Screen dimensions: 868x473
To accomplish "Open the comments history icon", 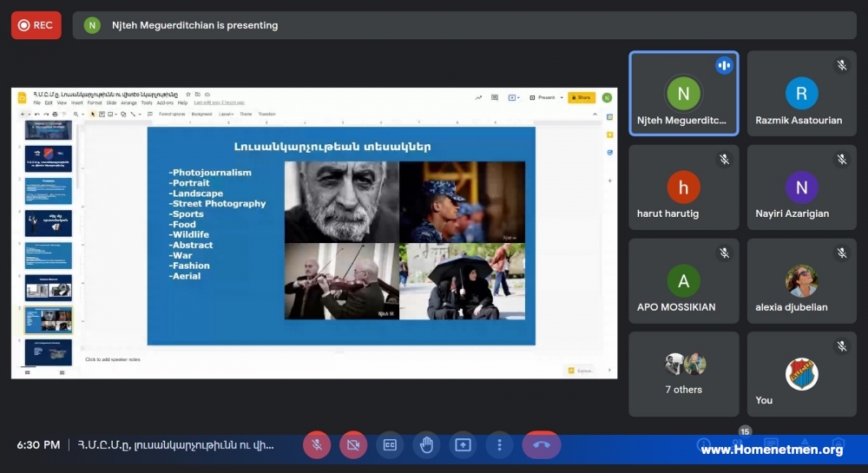I will [x=495, y=97].
